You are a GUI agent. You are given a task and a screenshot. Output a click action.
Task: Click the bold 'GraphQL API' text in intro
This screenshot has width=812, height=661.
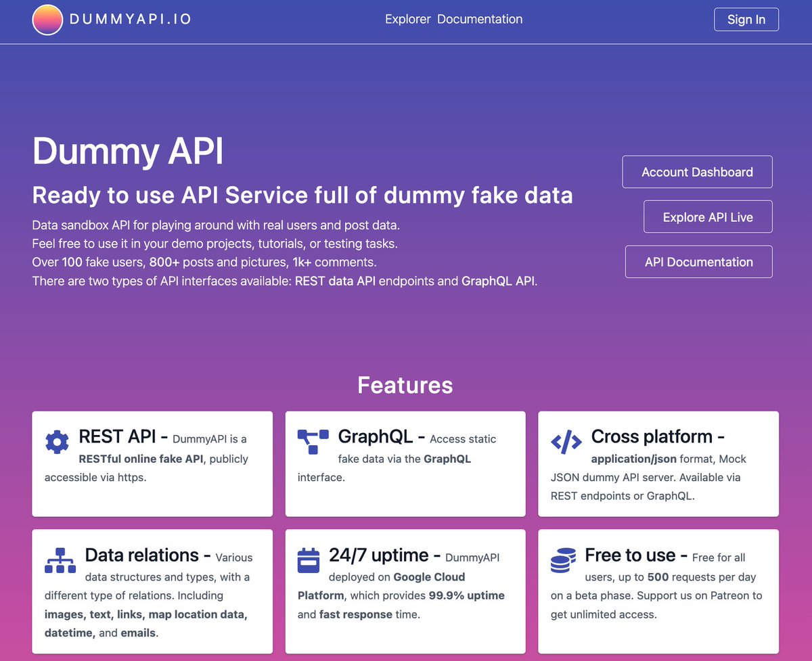pyautogui.click(x=498, y=281)
